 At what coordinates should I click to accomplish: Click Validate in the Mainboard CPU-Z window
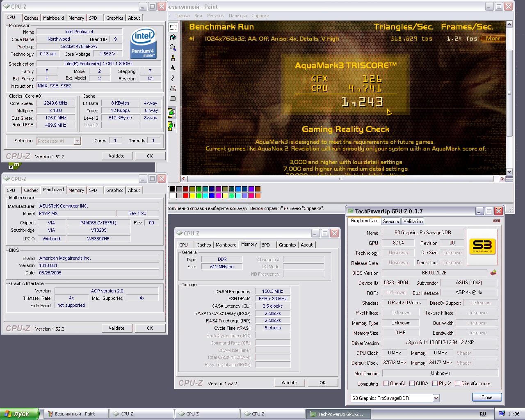116,328
